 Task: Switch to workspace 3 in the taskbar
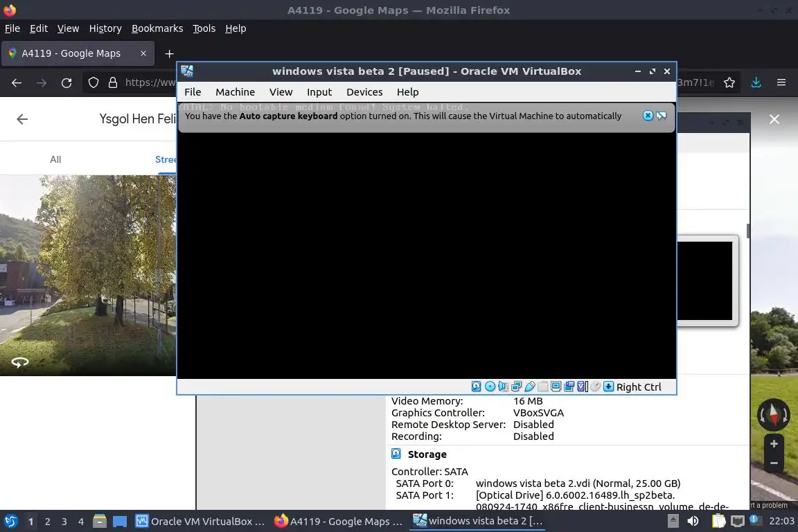click(64, 522)
